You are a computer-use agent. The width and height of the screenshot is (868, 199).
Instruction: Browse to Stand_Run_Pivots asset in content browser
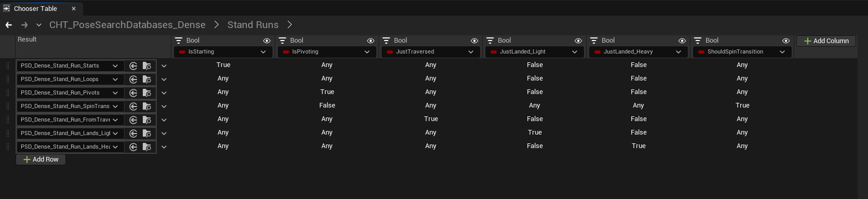point(147,93)
